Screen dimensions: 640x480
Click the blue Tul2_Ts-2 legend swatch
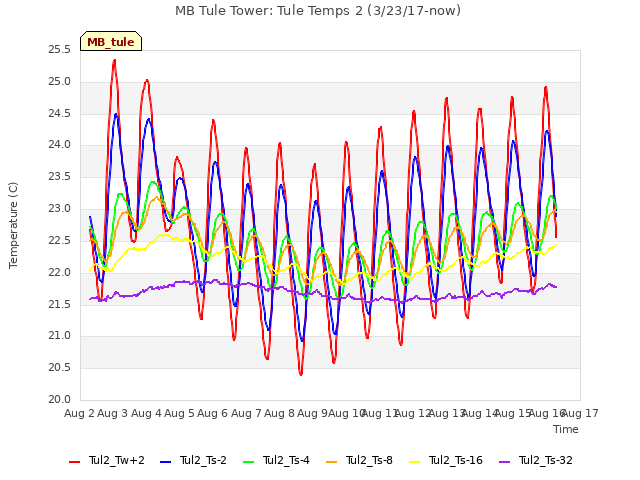tap(165, 462)
